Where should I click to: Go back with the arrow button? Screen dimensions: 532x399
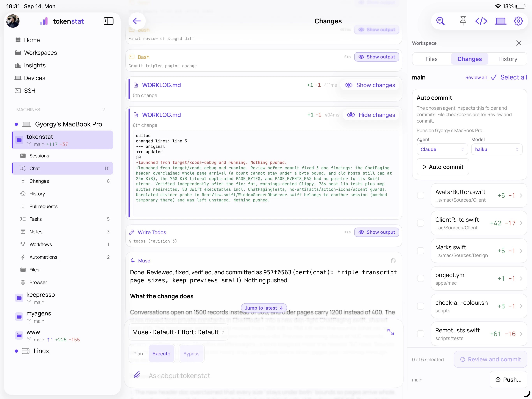(137, 21)
